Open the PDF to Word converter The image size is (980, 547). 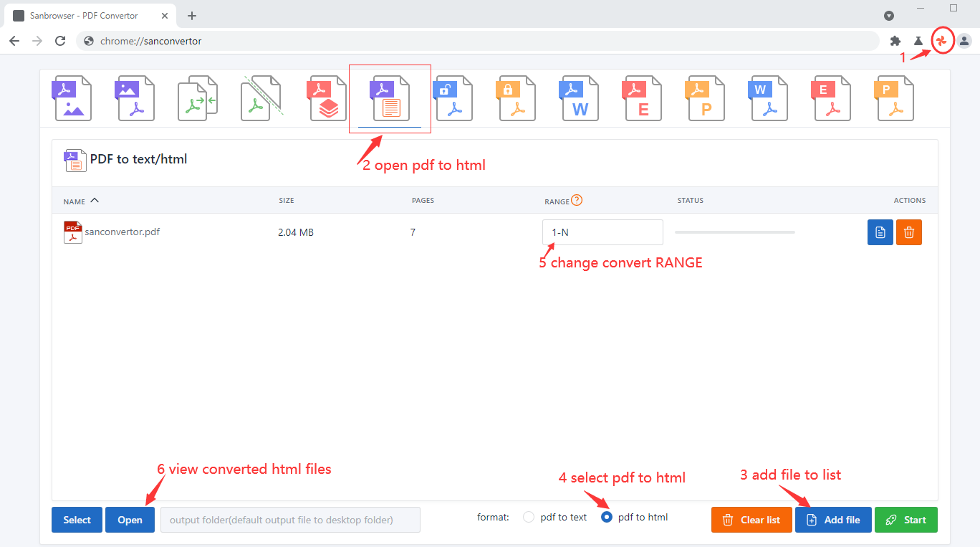pyautogui.click(x=579, y=98)
